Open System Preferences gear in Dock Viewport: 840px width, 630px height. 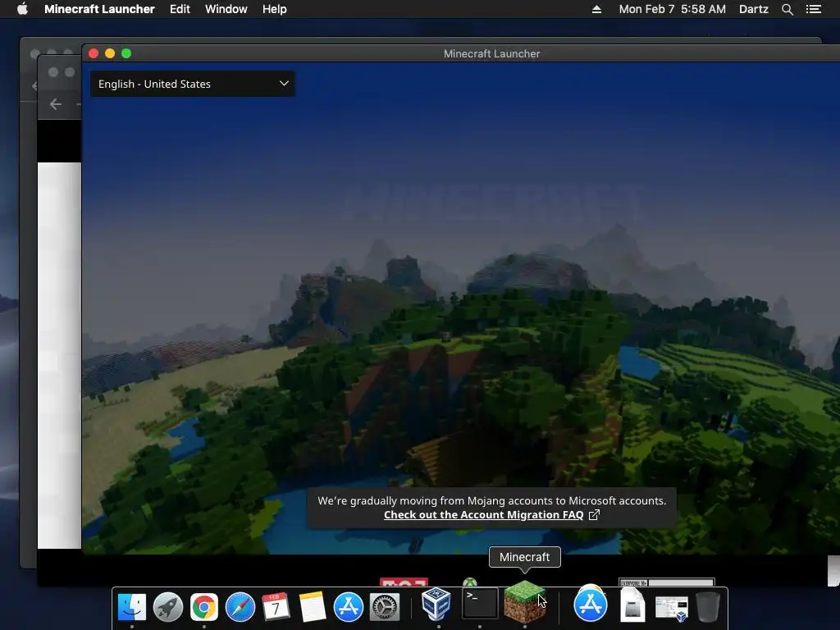click(385, 607)
